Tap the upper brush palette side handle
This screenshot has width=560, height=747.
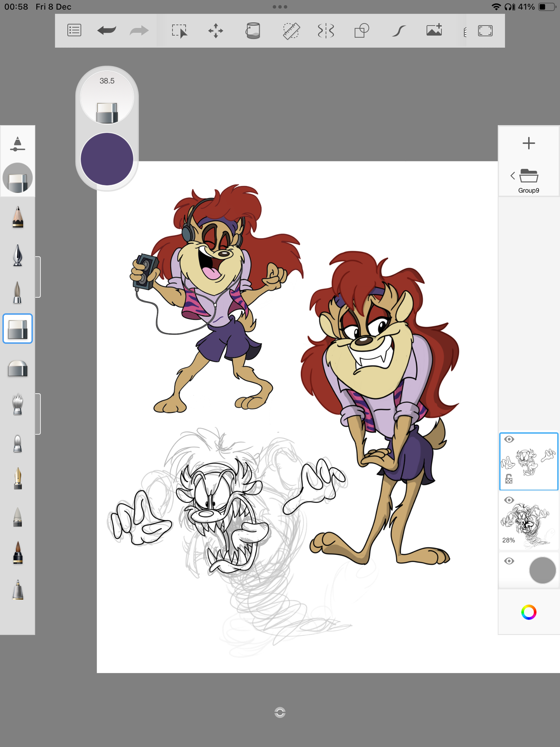(38, 277)
